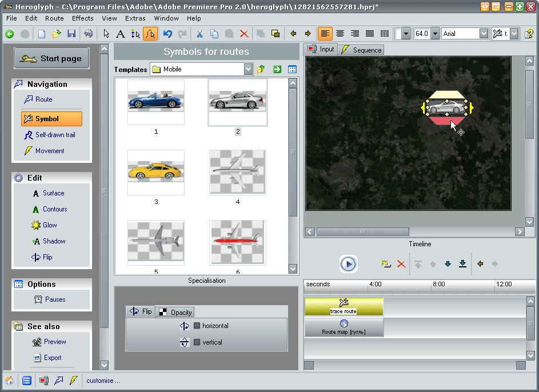This screenshot has height=392, width=539.
Task: Open the font size 64.0 dropdown
Action: pos(435,34)
